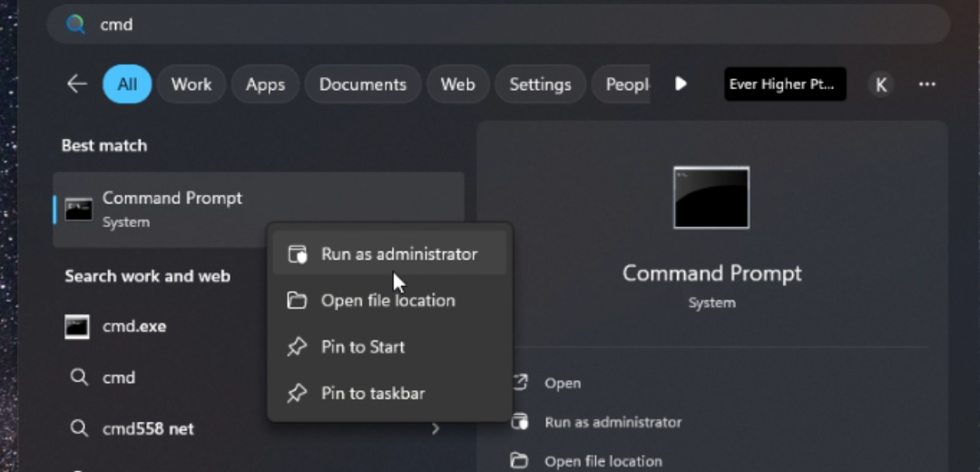Click Open in the right details pane

(562, 383)
